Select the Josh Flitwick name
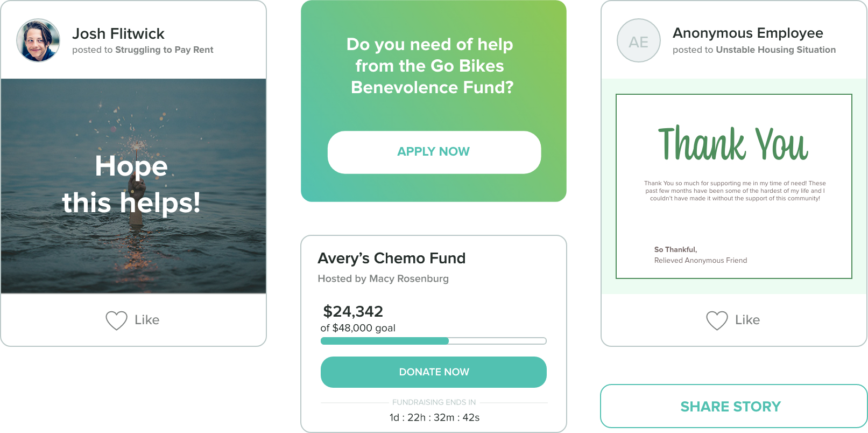This screenshot has width=868, height=433. tap(118, 34)
